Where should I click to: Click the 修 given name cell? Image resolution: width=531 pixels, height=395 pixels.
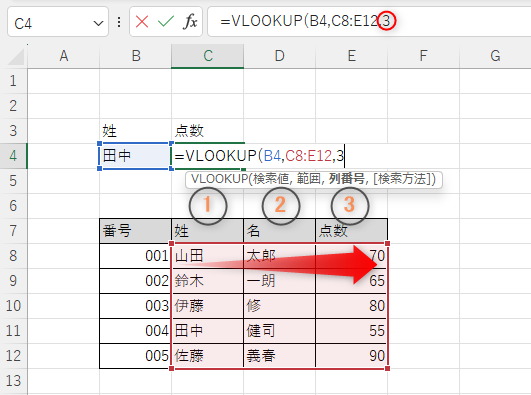(x=279, y=306)
